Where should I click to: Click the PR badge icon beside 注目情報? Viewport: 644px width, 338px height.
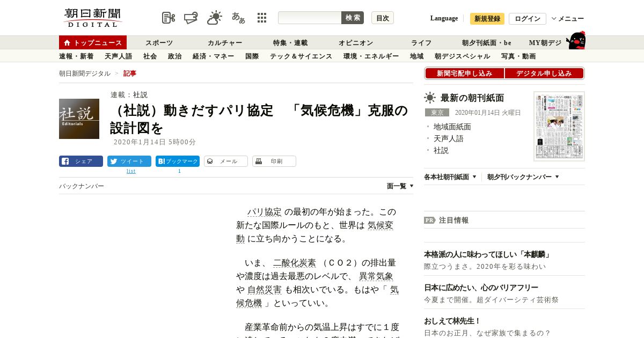(x=430, y=220)
